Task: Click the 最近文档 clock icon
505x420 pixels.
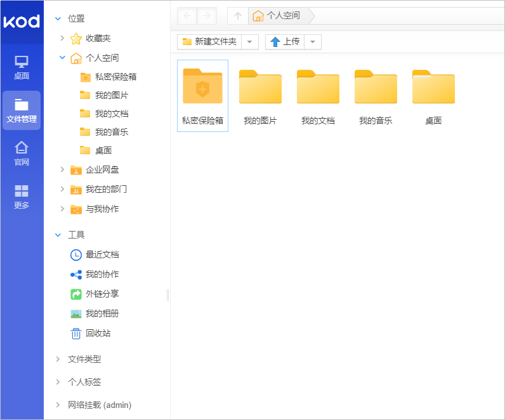Action: [76, 255]
